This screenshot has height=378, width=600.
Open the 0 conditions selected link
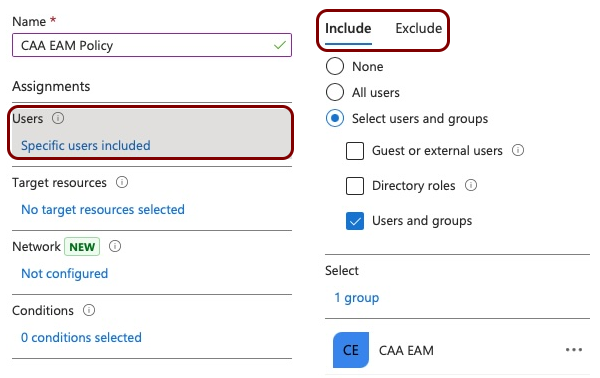[81, 337]
